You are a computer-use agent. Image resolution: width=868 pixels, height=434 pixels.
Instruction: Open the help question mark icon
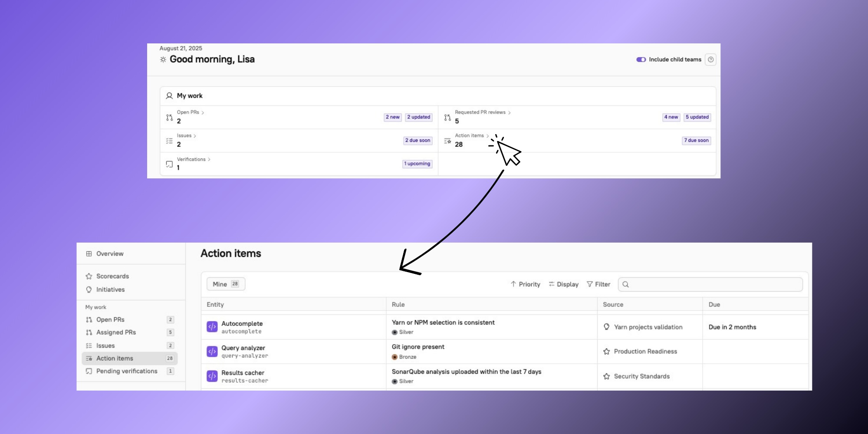click(x=710, y=59)
